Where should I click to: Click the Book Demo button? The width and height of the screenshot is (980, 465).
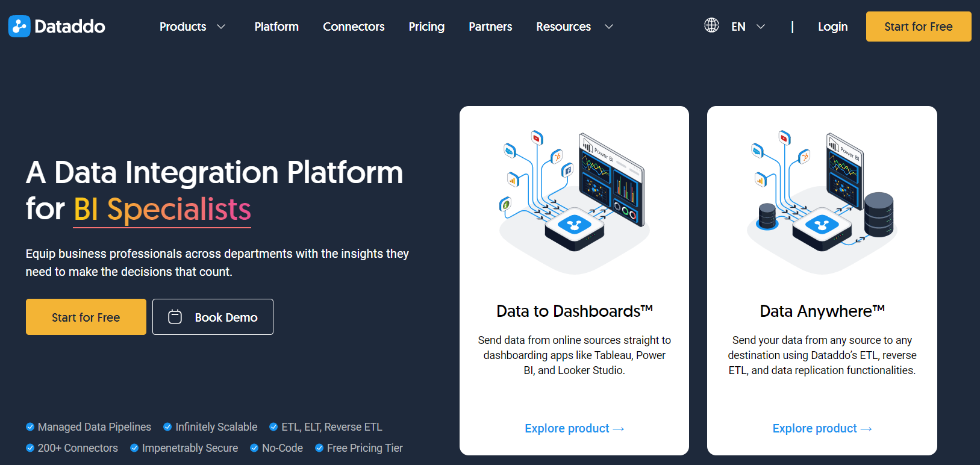(x=213, y=317)
